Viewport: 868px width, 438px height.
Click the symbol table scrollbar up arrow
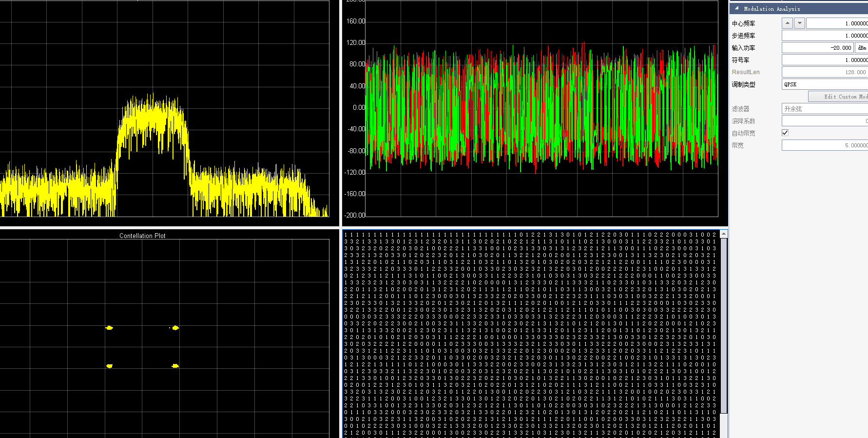pos(724,234)
